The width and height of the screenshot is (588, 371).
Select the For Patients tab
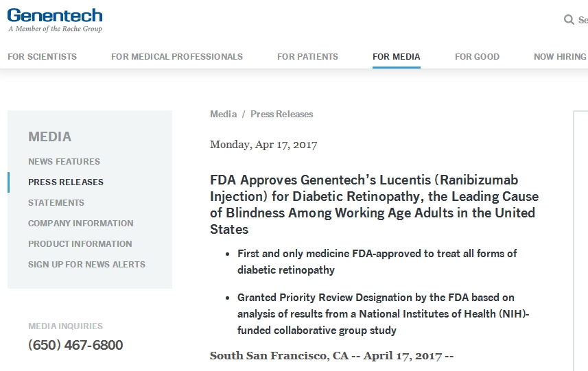[x=307, y=57]
